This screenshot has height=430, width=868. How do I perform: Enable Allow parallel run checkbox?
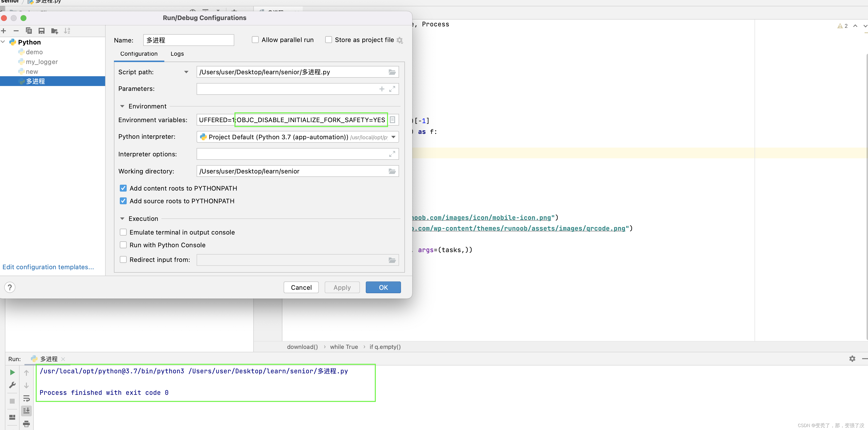click(256, 40)
